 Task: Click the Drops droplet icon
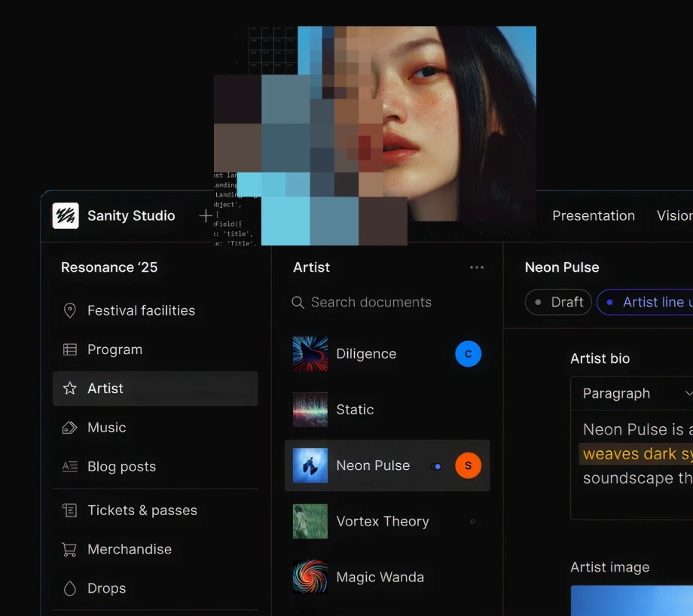(x=70, y=588)
